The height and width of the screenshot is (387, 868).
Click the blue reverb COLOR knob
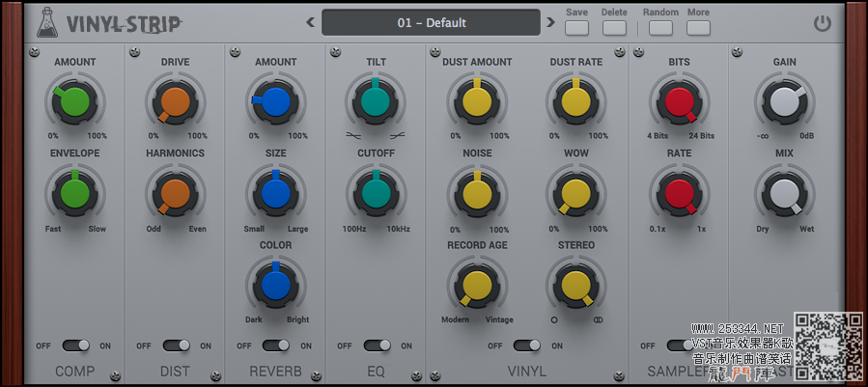tap(276, 285)
